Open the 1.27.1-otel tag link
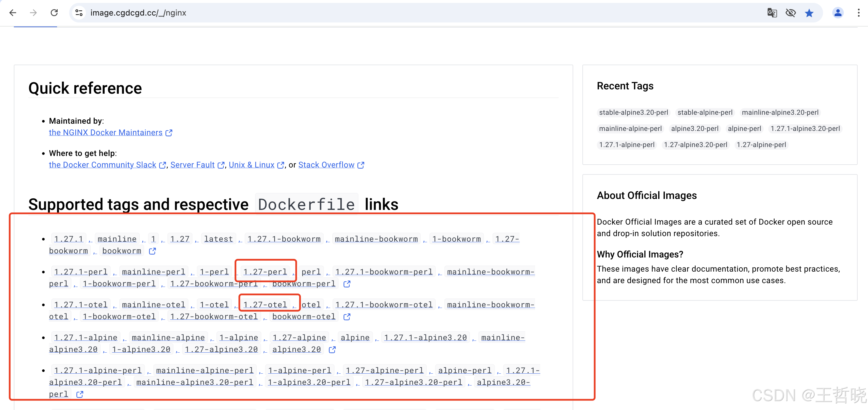This screenshot has width=868, height=410. tap(81, 304)
